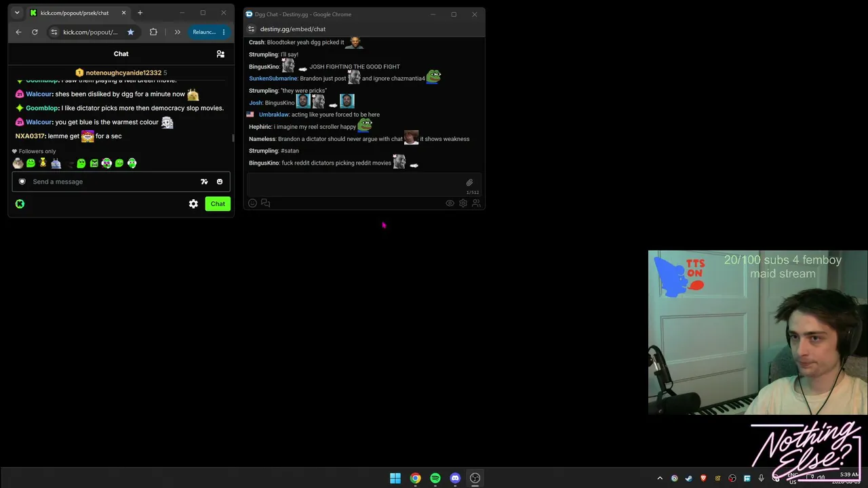The width and height of the screenshot is (868, 488).
Task: Click the Relaunch to update button
Action: [x=204, y=32]
